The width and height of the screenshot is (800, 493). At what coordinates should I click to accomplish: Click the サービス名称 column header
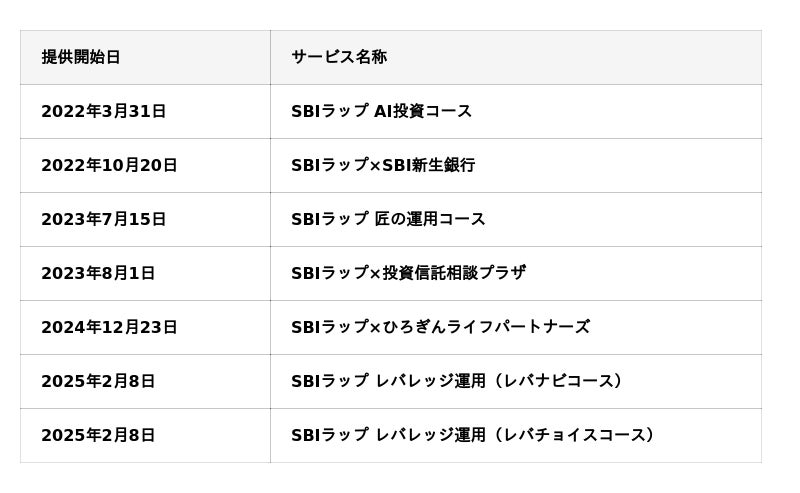pyautogui.click(x=339, y=57)
